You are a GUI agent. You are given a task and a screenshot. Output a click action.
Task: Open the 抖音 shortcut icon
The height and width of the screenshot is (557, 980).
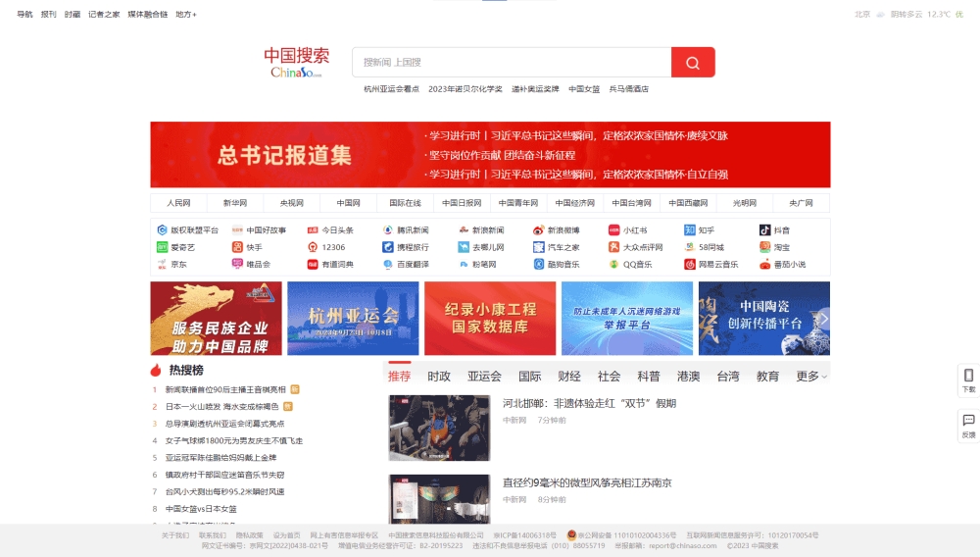click(x=764, y=230)
